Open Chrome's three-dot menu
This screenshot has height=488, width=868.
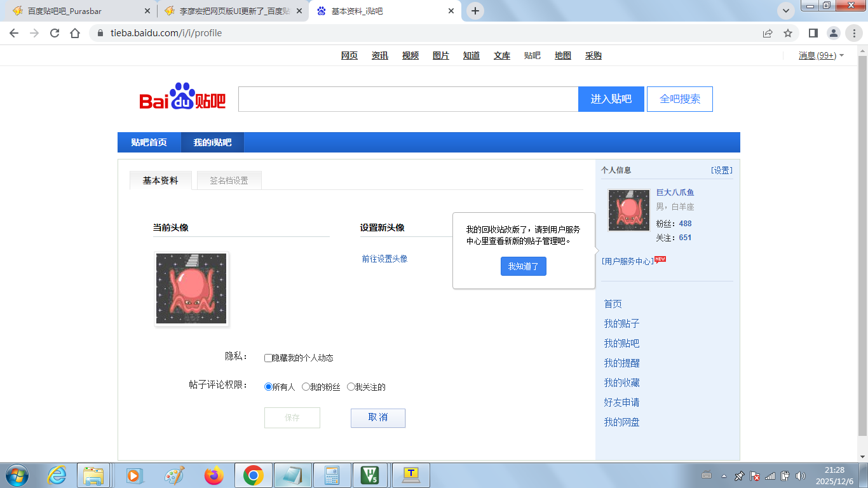[x=854, y=33]
